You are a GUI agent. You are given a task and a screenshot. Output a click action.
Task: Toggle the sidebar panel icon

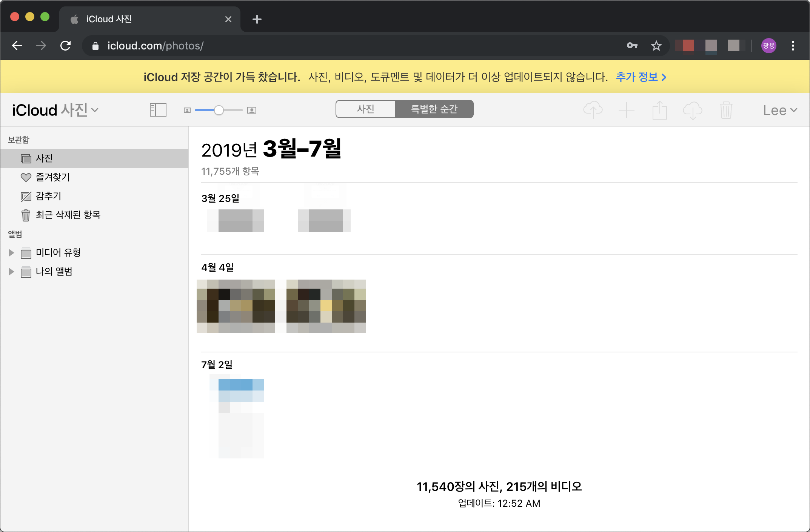pyautogui.click(x=158, y=110)
